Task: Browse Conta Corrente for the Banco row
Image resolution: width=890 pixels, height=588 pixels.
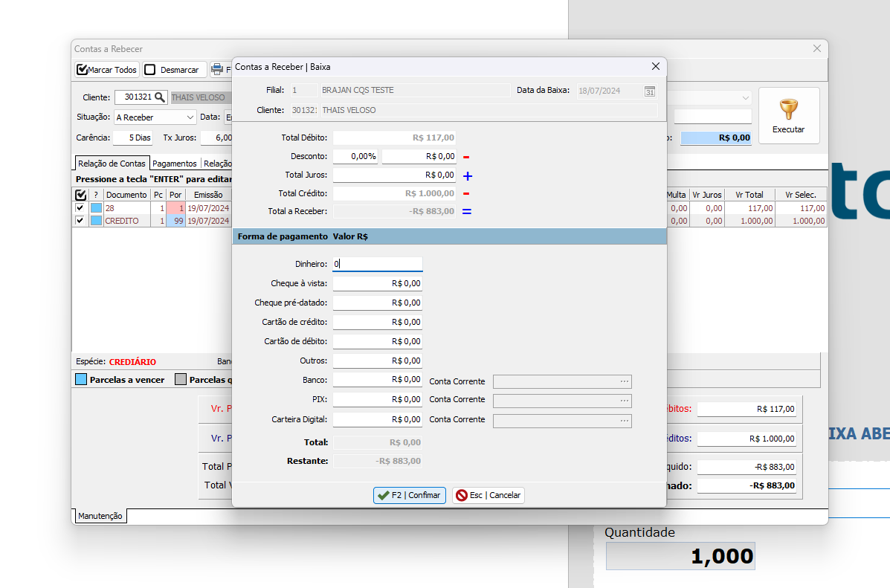Action: click(625, 381)
